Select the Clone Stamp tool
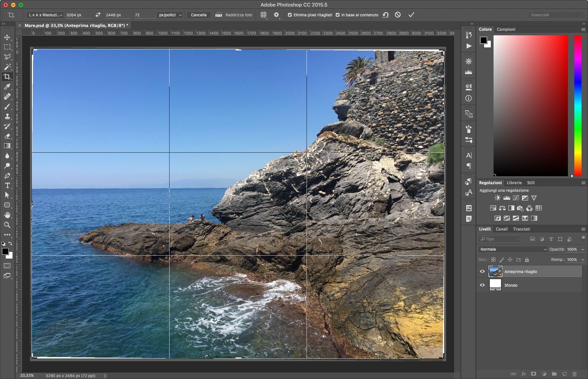Screen dimensions: 588x379 [7, 116]
